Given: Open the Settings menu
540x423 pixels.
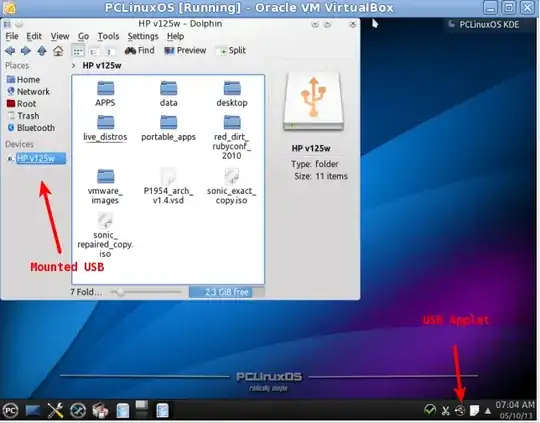Looking at the screenshot, I should point(143,36).
